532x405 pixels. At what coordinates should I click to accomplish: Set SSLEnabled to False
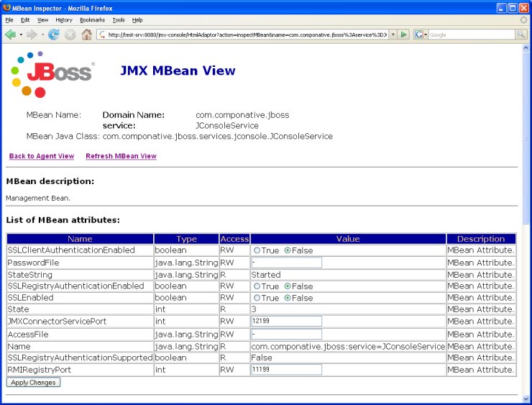point(288,298)
